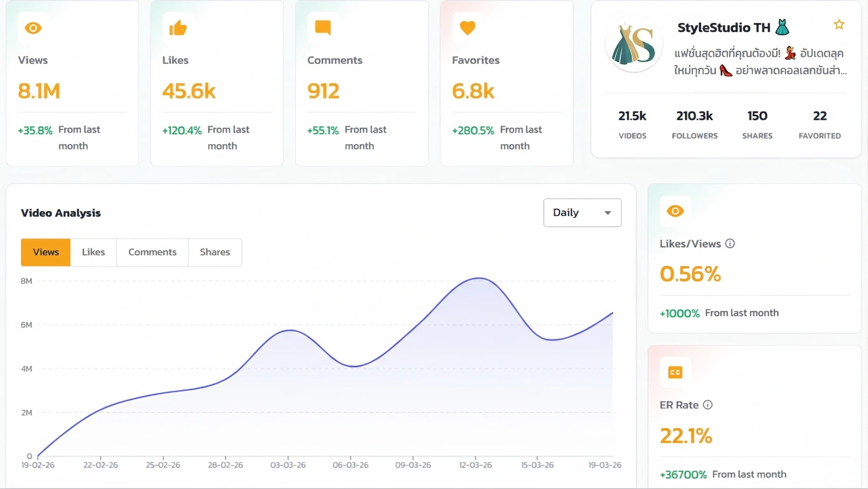
Task: Click chart peak near 12-03-26
Action: (x=479, y=278)
